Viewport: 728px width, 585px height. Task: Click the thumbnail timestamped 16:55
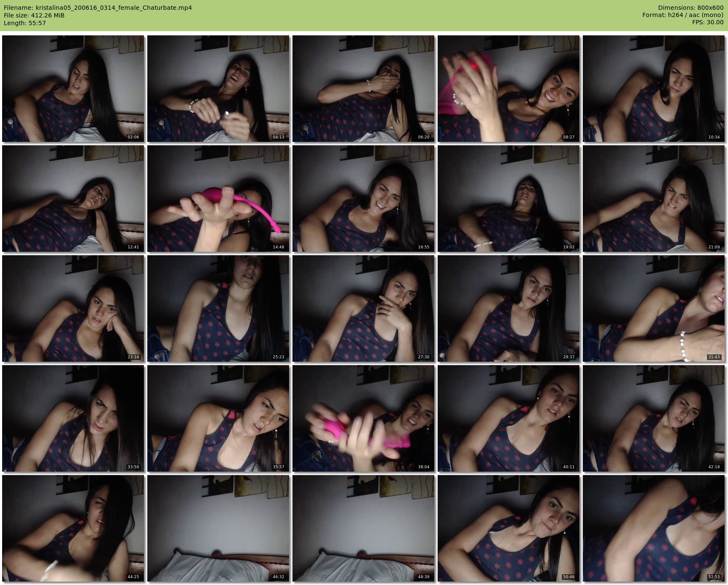pos(364,199)
